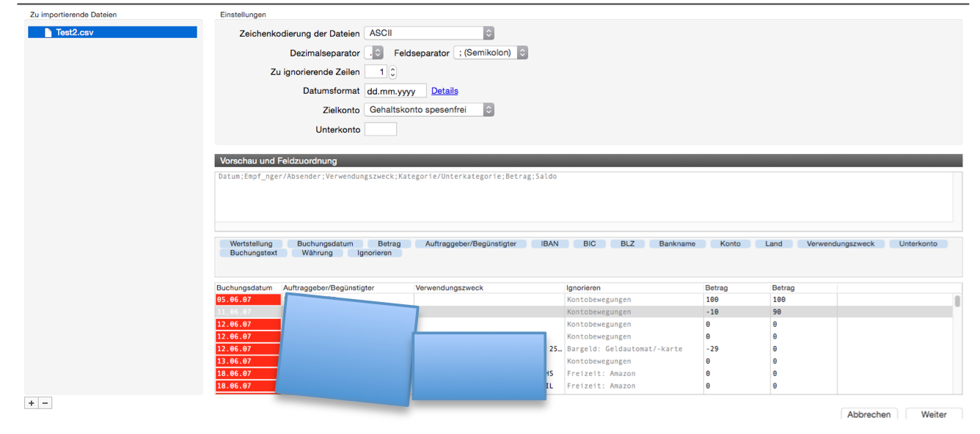Click the minus button to remove file

45,403
